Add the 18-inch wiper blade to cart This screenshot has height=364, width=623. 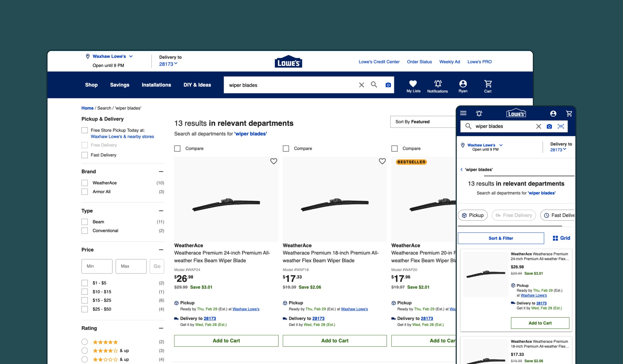tap(335, 341)
